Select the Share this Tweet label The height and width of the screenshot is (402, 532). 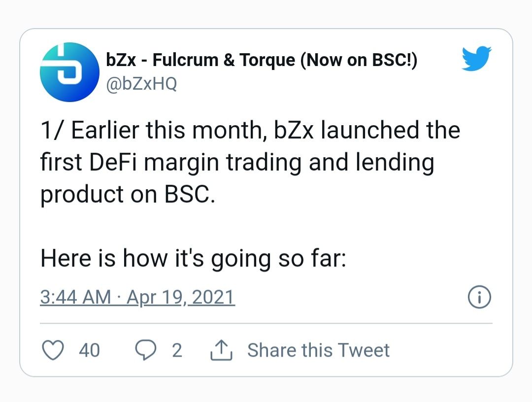[x=318, y=350]
